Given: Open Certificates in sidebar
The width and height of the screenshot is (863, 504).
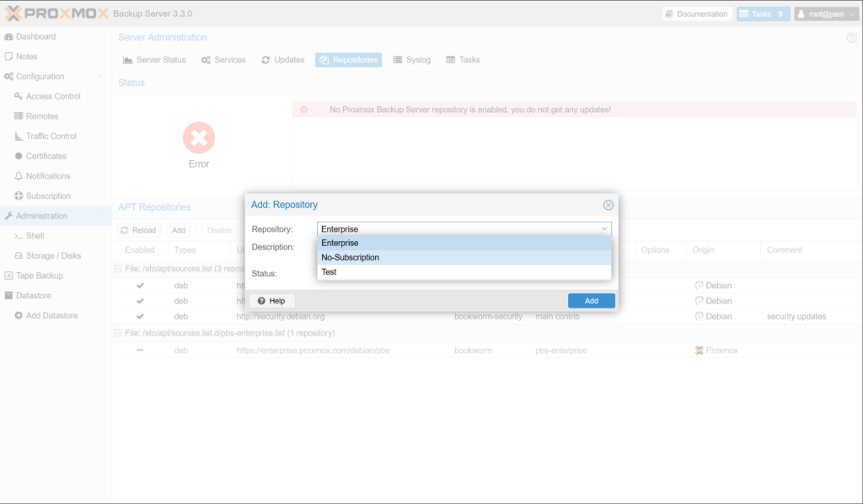Looking at the screenshot, I should coord(46,156).
